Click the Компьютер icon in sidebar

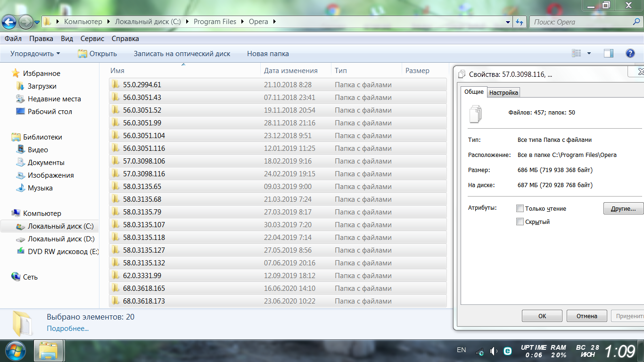16,214
